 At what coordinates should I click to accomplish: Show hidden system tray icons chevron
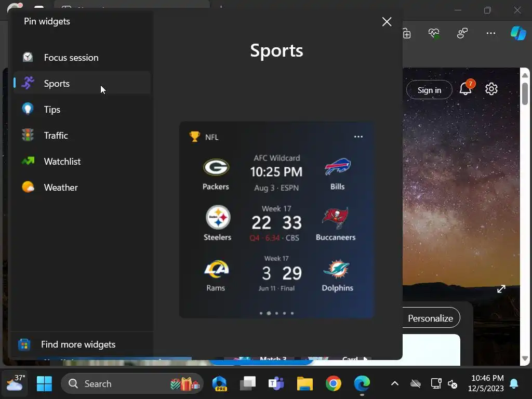(395, 384)
